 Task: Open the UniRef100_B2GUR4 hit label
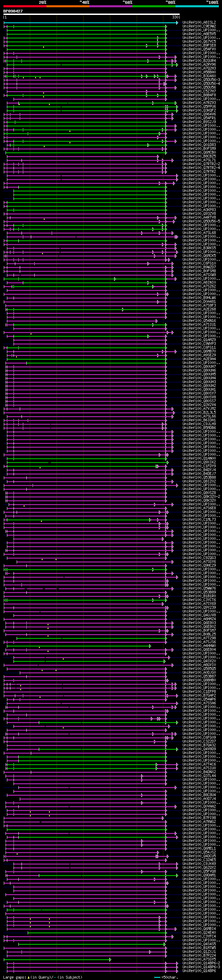coord(199,60)
